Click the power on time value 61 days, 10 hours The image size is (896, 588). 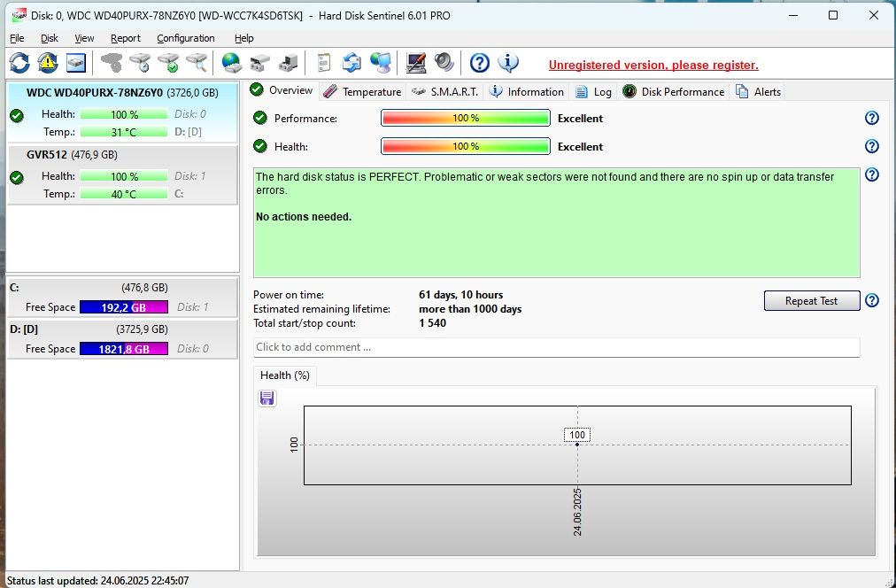coord(460,295)
